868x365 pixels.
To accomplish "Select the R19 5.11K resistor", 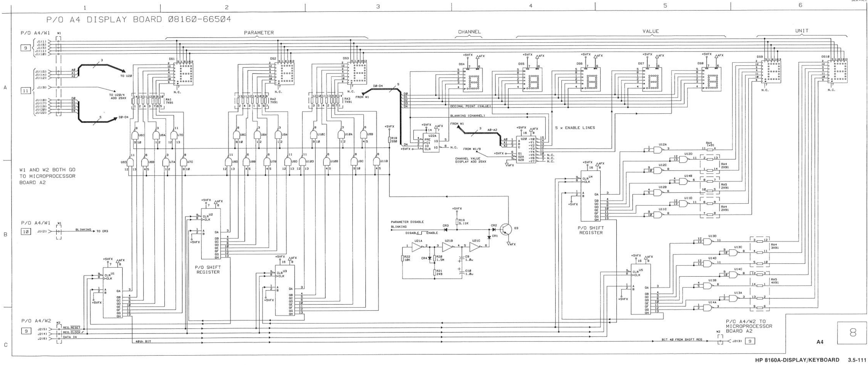I will (x=457, y=222).
